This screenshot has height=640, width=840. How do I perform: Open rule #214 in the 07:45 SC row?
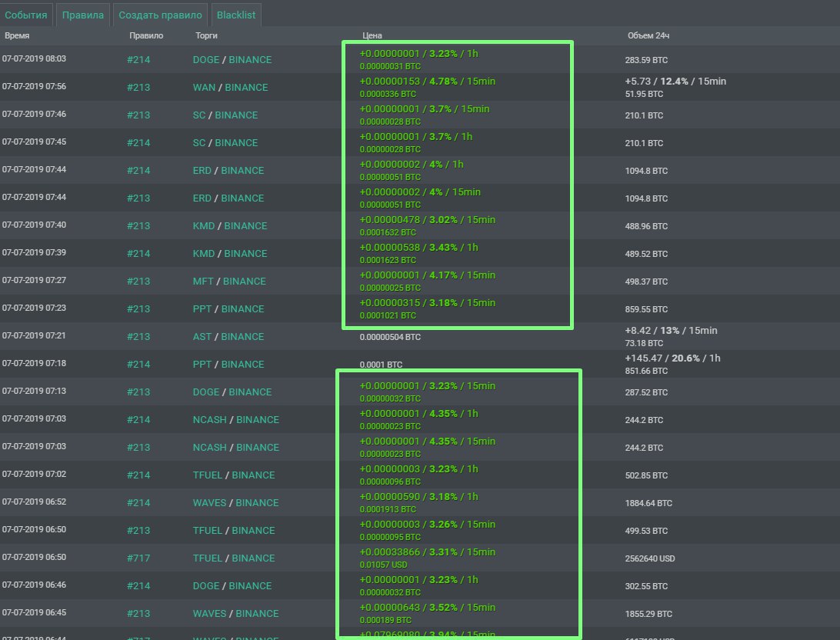click(x=138, y=143)
